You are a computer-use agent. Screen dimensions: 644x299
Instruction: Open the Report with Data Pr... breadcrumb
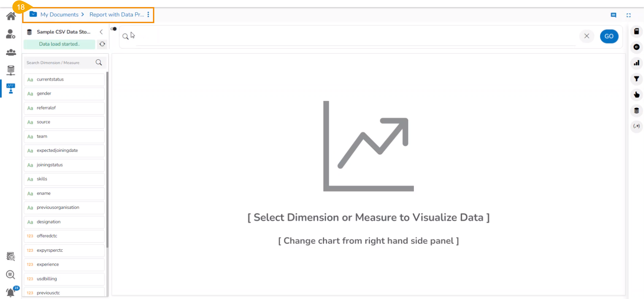(x=116, y=15)
